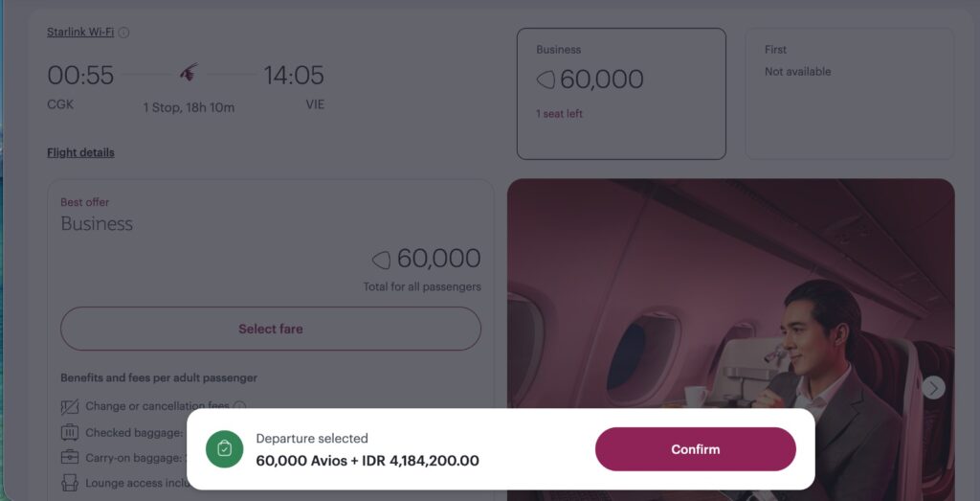The image size is (980, 501).
Task: Confirm the selected departure
Action: (x=695, y=449)
